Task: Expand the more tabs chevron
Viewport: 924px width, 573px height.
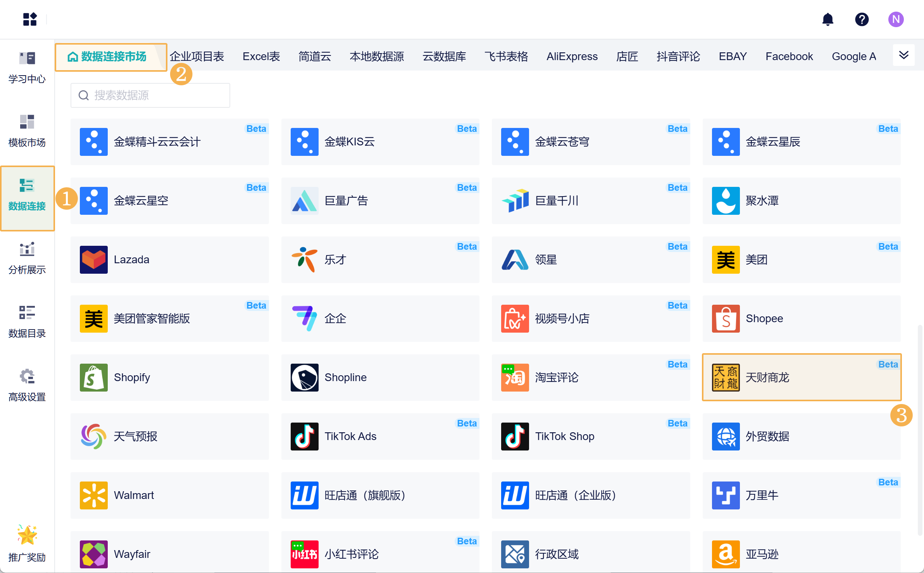Action: pos(903,55)
